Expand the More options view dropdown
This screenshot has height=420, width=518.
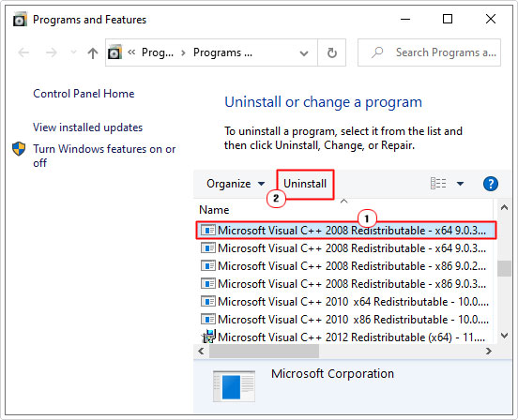point(460,184)
